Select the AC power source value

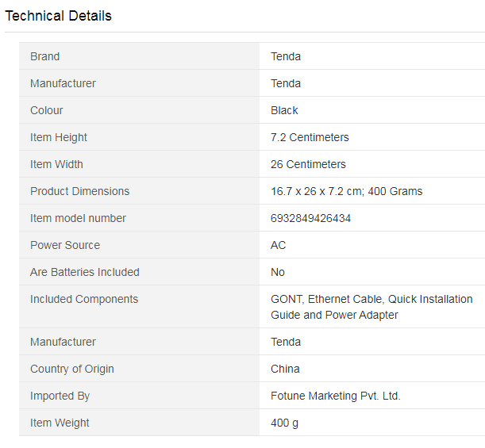pyautogui.click(x=278, y=245)
